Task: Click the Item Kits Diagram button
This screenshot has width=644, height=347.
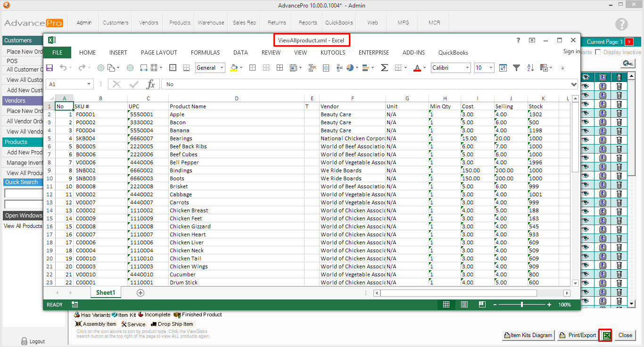Action: pyautogui.click(x=528, y=335)
